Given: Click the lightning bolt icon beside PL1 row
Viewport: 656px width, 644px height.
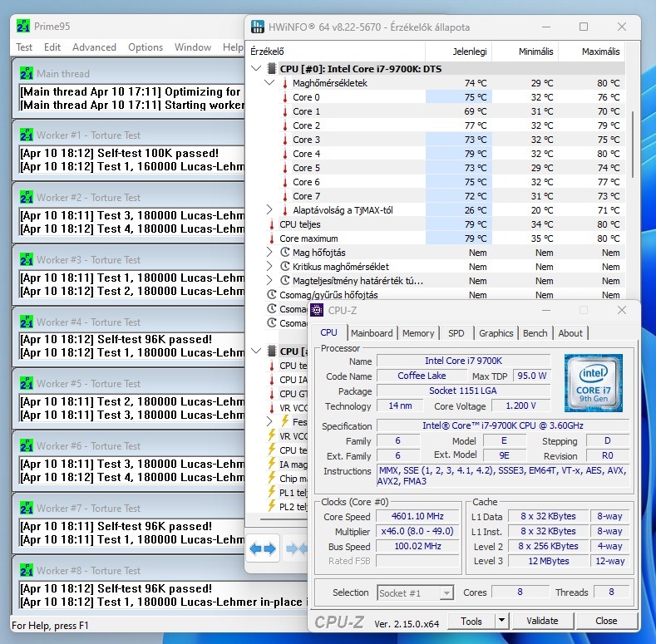Looking at the screenshot, I should pos(272,492).
